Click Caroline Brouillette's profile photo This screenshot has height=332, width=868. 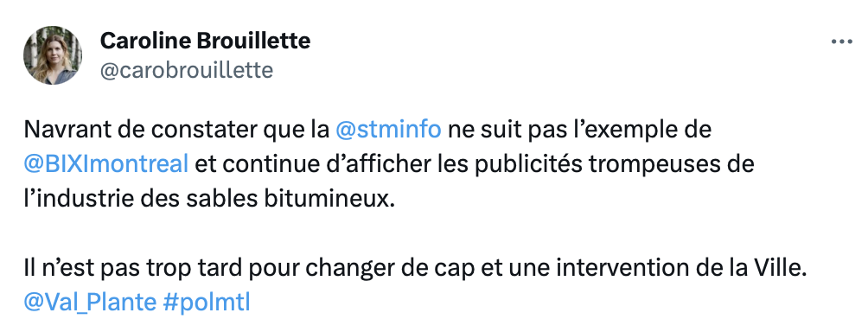pos(53,54)
